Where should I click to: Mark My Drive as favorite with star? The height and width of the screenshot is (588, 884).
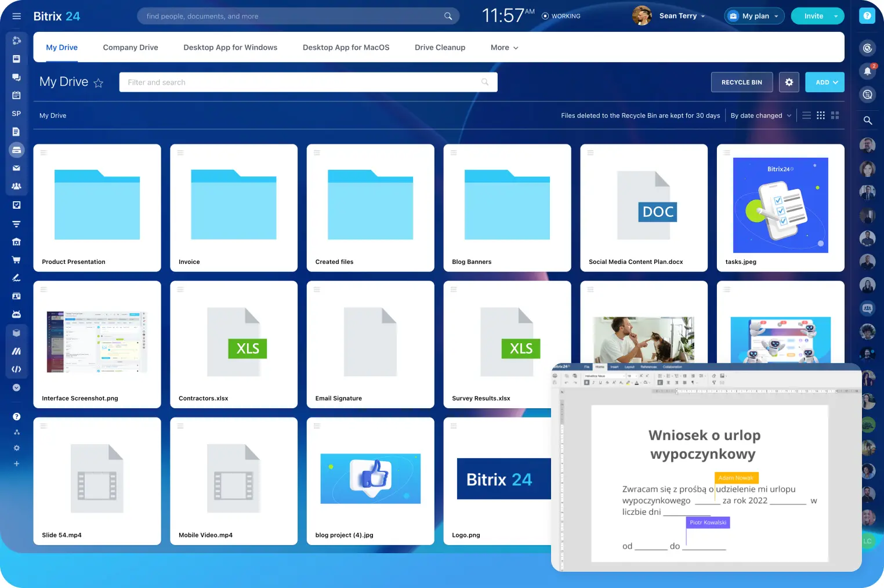point(99,83)
